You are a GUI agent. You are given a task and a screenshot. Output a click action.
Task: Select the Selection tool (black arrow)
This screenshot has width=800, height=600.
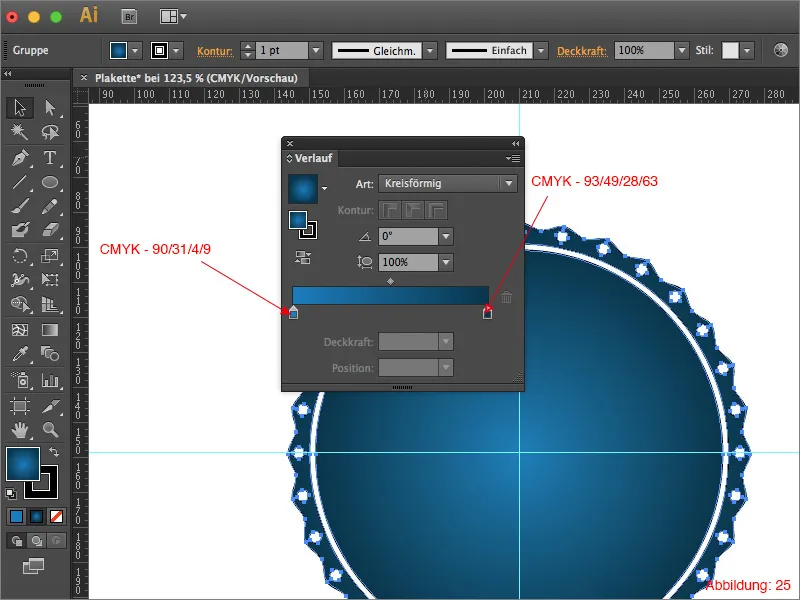pyautogui.click(x=20, y=108)
